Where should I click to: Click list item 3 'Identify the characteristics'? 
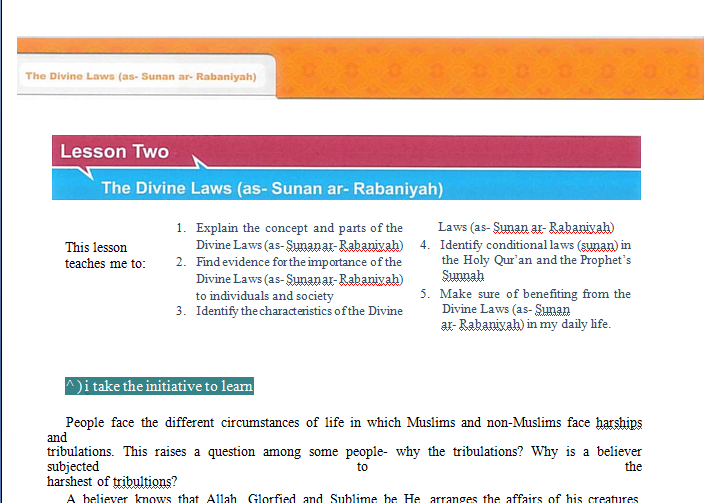[x=299, y=310]
